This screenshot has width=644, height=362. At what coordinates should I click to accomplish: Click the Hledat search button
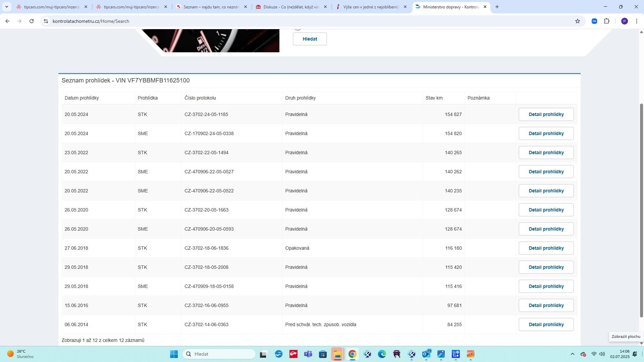click(310, 39)
